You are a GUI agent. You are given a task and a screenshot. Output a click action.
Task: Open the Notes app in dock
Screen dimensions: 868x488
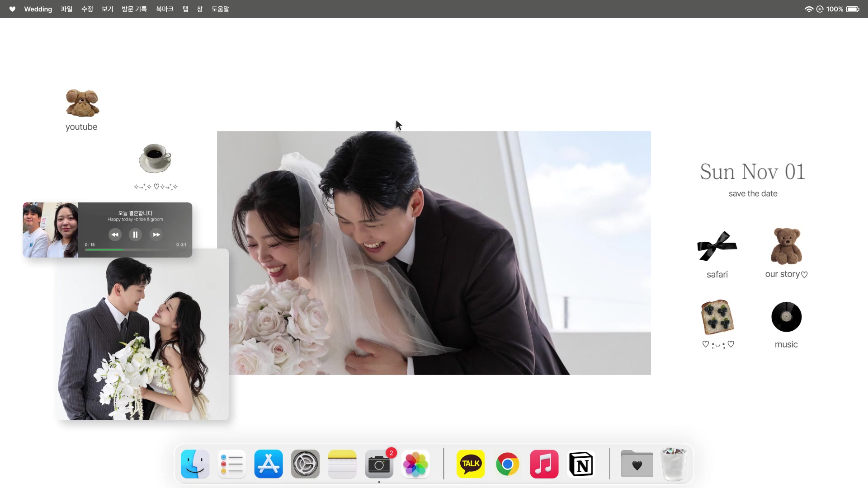pyautogui.click(x=342, y=464)
